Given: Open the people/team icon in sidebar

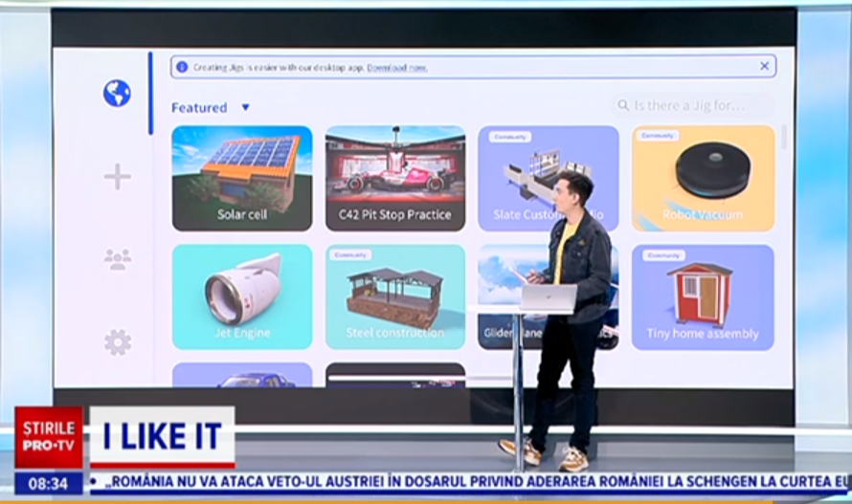Looking at the screenshot, I should click(x=117, y=259).
